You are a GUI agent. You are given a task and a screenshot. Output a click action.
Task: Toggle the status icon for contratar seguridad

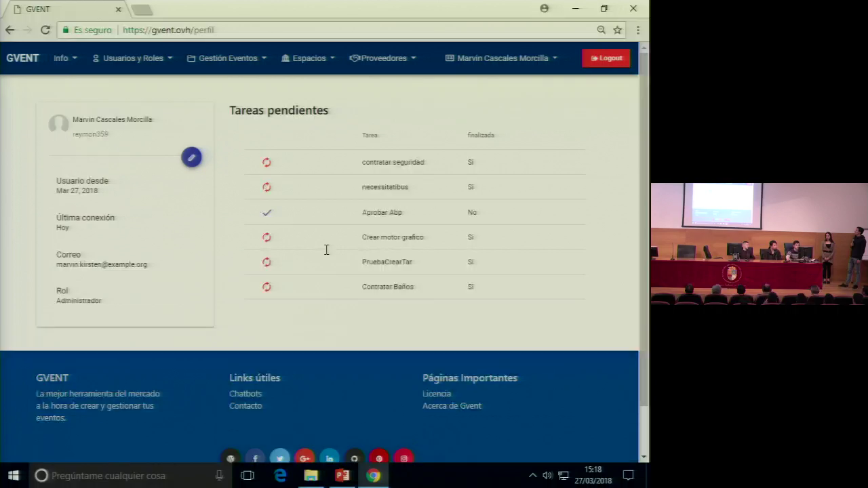[x=267, y=162]
